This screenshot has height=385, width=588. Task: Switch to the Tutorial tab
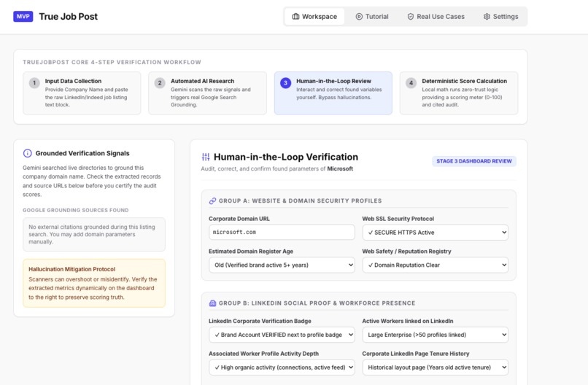coord(372,17)
